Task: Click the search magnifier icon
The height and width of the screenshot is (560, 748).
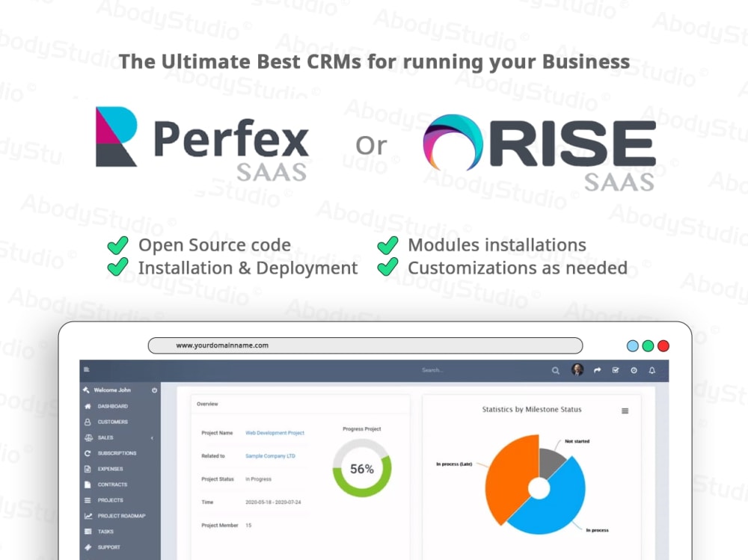Action: coord(555,370)
